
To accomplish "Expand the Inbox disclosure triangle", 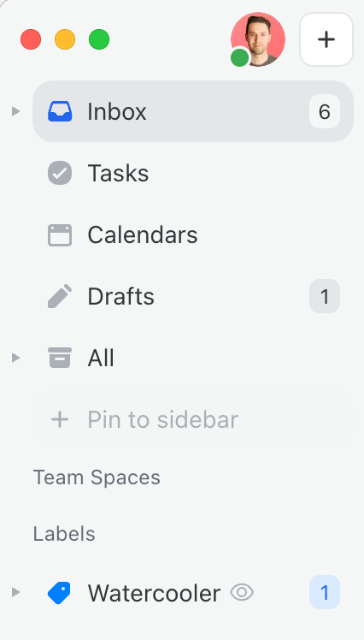I will click(15, 111).
